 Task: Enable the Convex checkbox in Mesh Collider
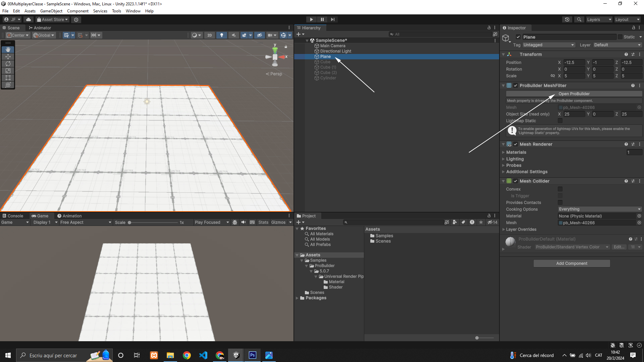point(560,189)
